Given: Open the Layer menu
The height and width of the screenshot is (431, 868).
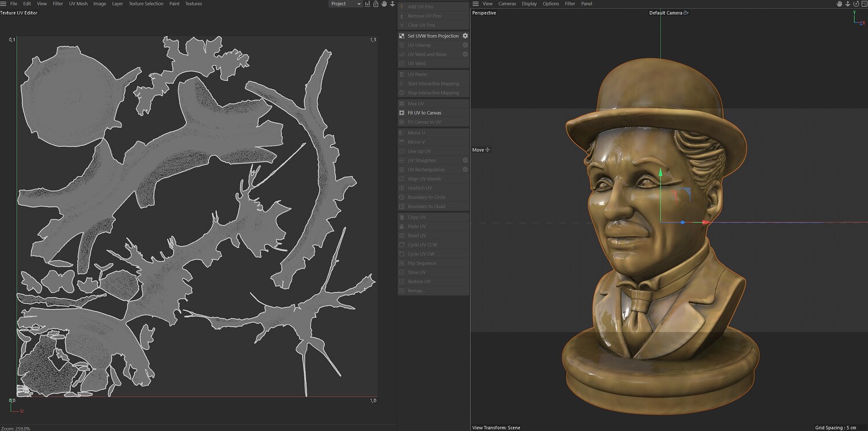Looking at the screenshot, I should coord(117,3).
